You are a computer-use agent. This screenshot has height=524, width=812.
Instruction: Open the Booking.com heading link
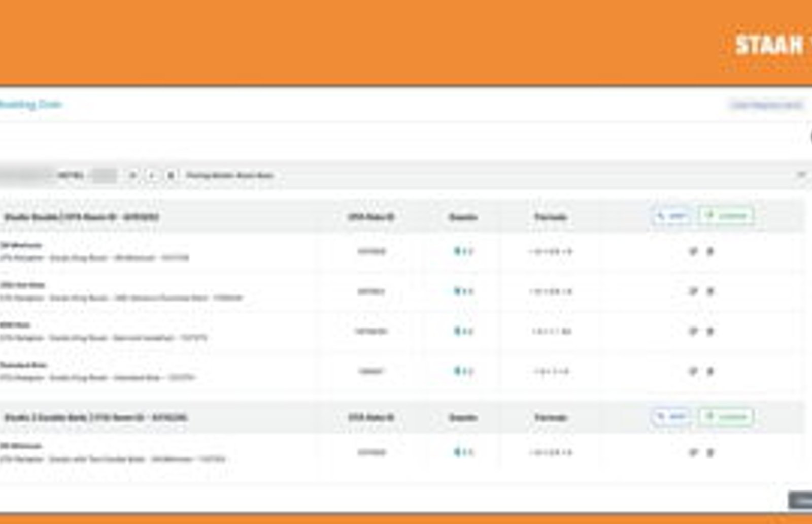(x=30, y=104)
